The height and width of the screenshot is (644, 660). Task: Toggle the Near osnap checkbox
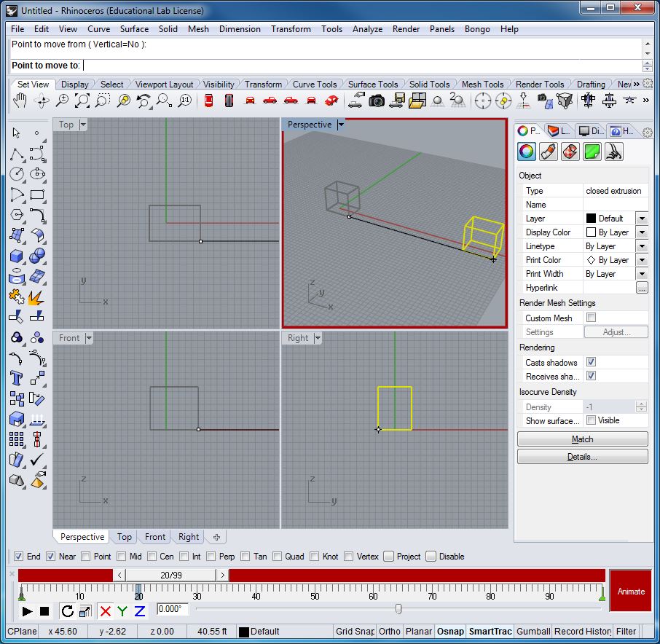50,557
